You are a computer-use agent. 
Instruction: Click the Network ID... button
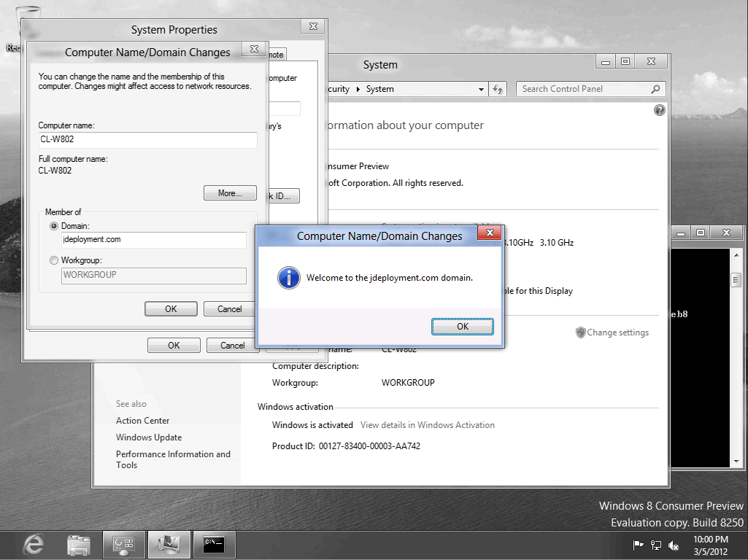coord(284,196)
